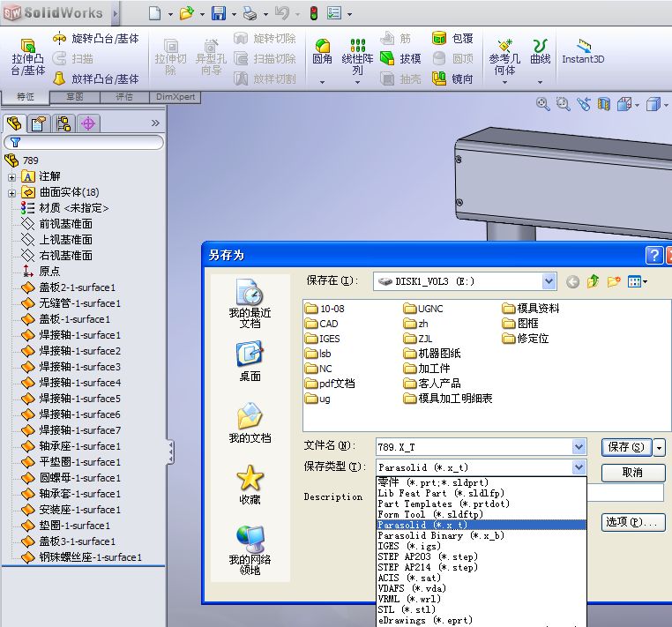The height and width of the screenshot is (627, 672).
Task: Switch to the Evaluate (评估) tab
Action: click(124, 97)
